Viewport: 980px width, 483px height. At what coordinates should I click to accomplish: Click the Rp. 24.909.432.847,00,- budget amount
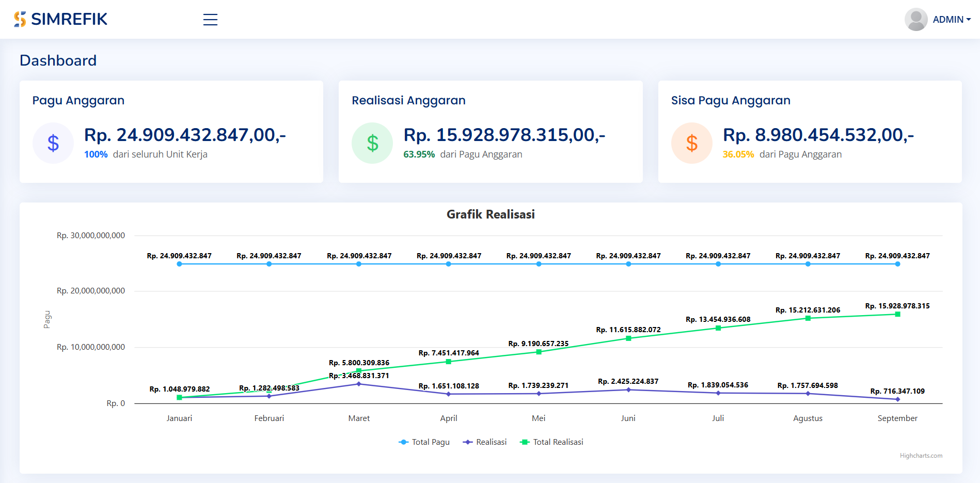pos(185,135)
